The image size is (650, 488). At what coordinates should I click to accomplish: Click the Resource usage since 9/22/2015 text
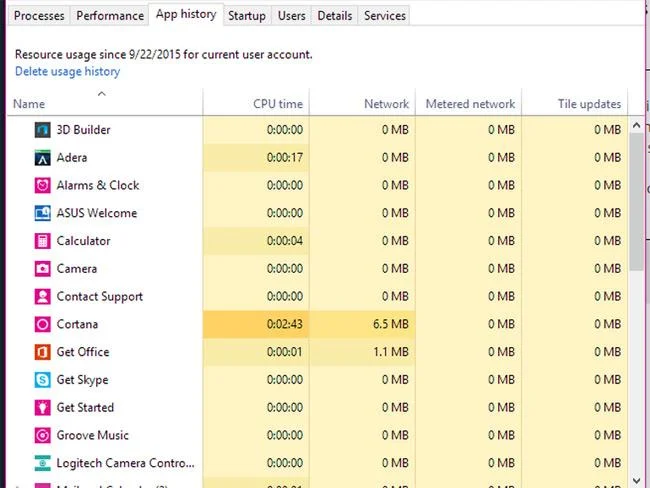(x=164, y=55)
